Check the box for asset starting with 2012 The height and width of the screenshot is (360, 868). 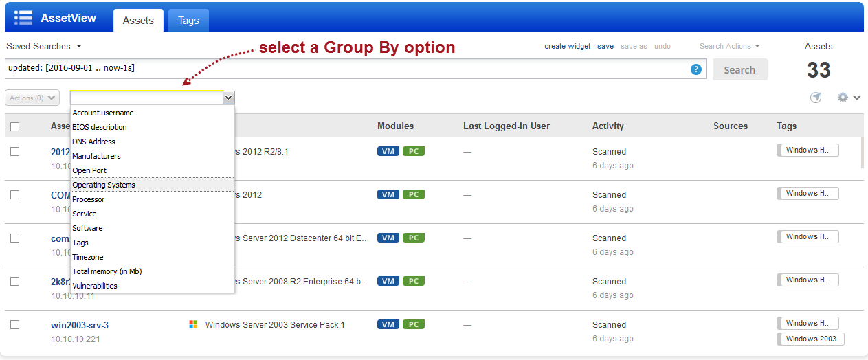pos(15,151)
